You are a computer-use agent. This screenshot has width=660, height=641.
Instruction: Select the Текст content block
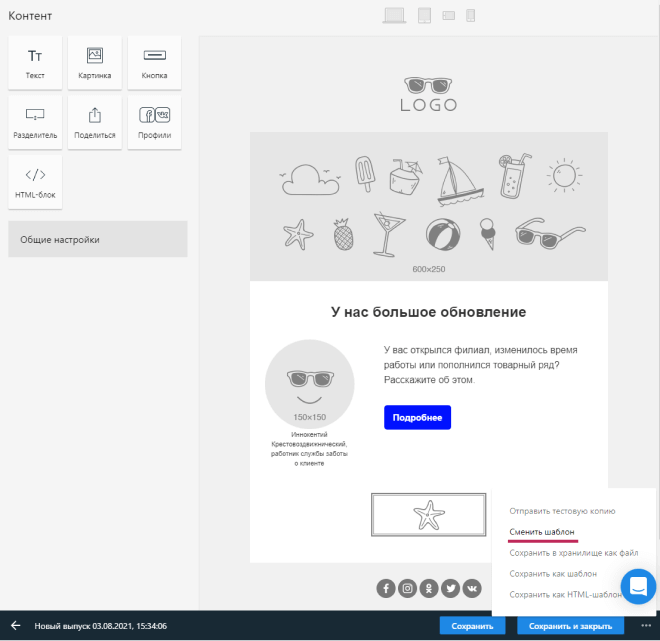click(35, 63)
